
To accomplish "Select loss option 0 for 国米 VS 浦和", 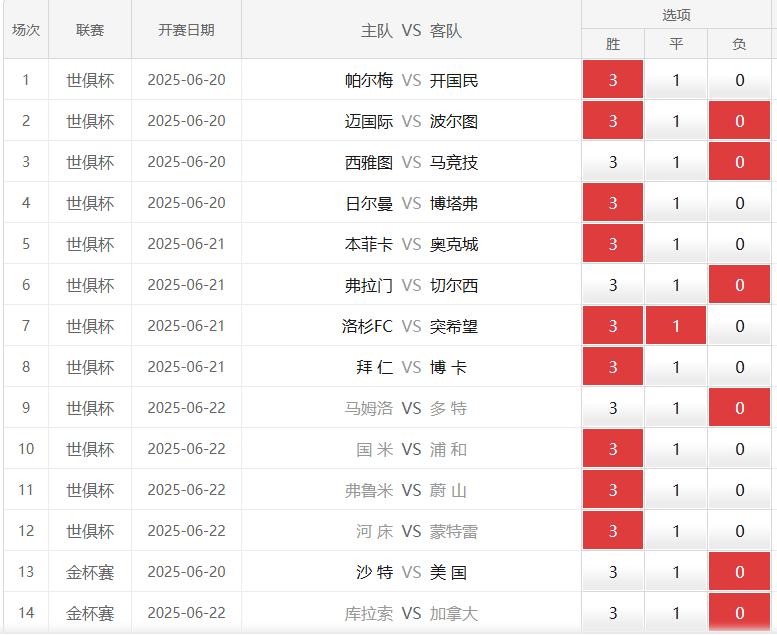I will [x=739, y=449].
